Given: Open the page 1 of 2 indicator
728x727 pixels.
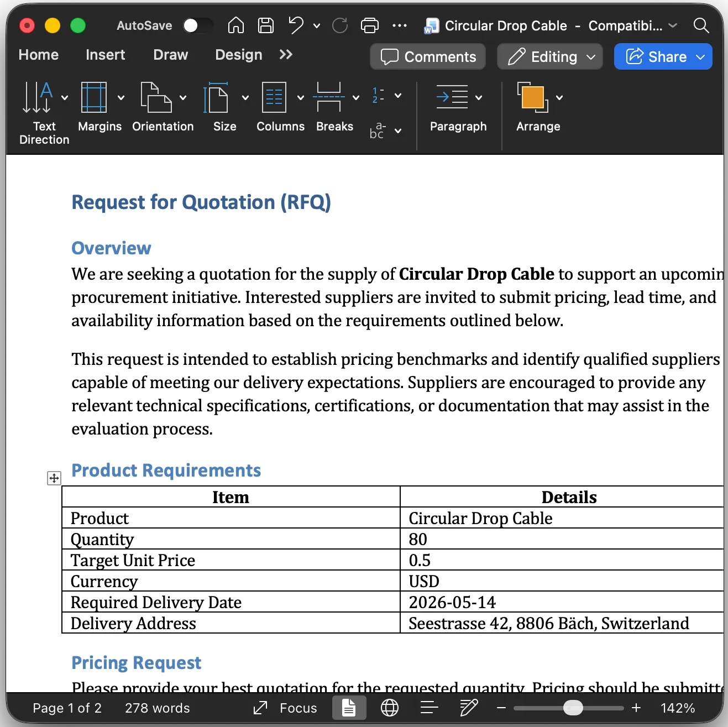Looking at the screenshot, I should click(67, 708).
